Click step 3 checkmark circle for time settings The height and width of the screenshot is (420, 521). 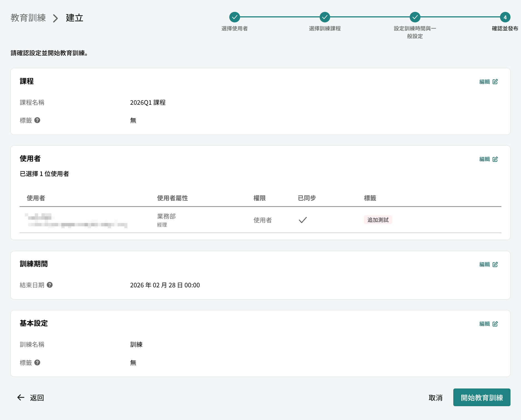click(415, 17)
